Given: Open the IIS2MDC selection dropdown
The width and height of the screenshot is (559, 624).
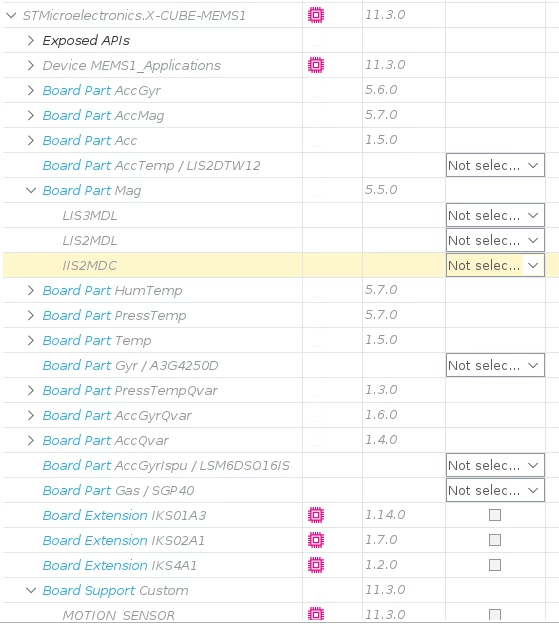Looking at the screenshot, I should pos(495,265).
